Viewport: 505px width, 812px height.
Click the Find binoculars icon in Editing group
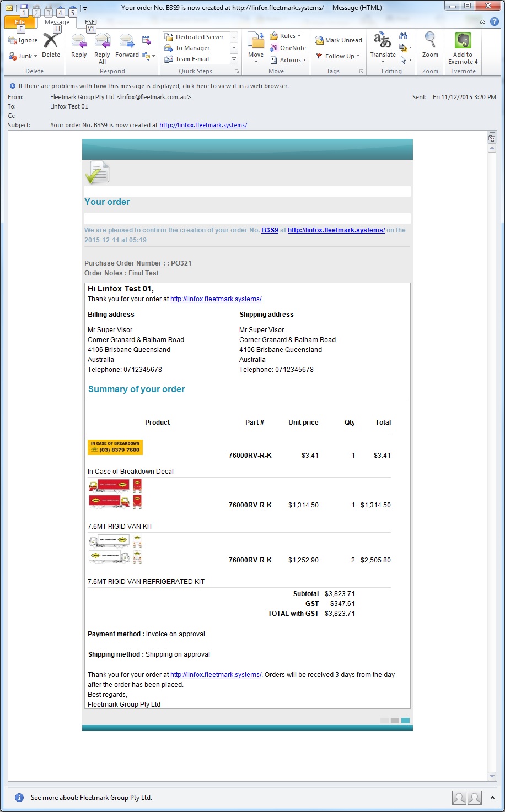pyautogui.click(x=403, y=36)
